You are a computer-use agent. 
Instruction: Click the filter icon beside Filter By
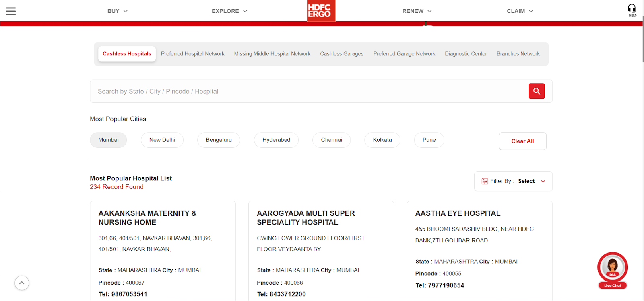click(485, 182)
